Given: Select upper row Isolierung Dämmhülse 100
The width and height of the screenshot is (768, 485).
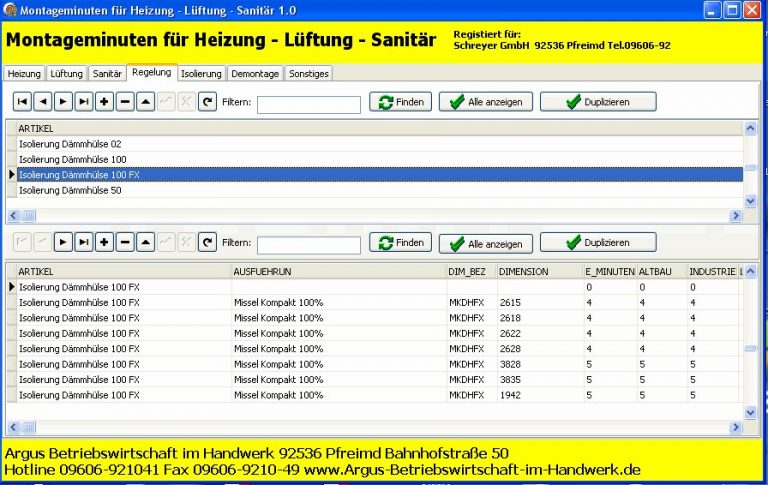Looking at the screenshot, I should point(380,159).
